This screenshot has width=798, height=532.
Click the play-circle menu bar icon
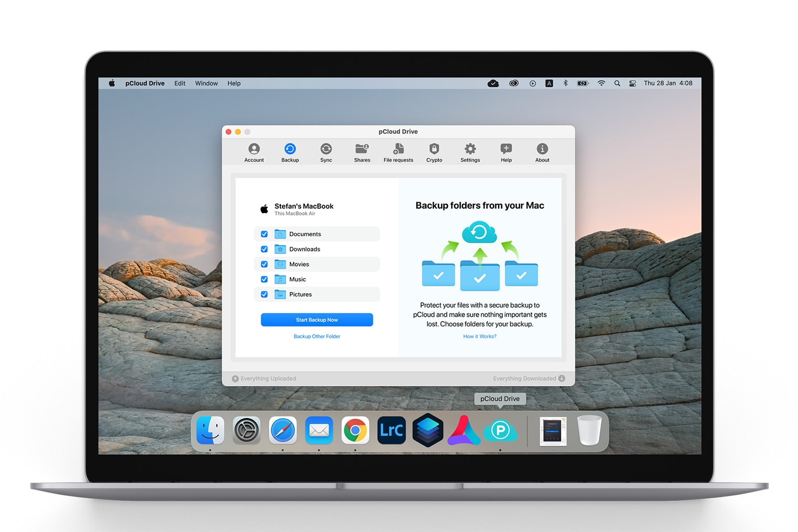[533, 84]
